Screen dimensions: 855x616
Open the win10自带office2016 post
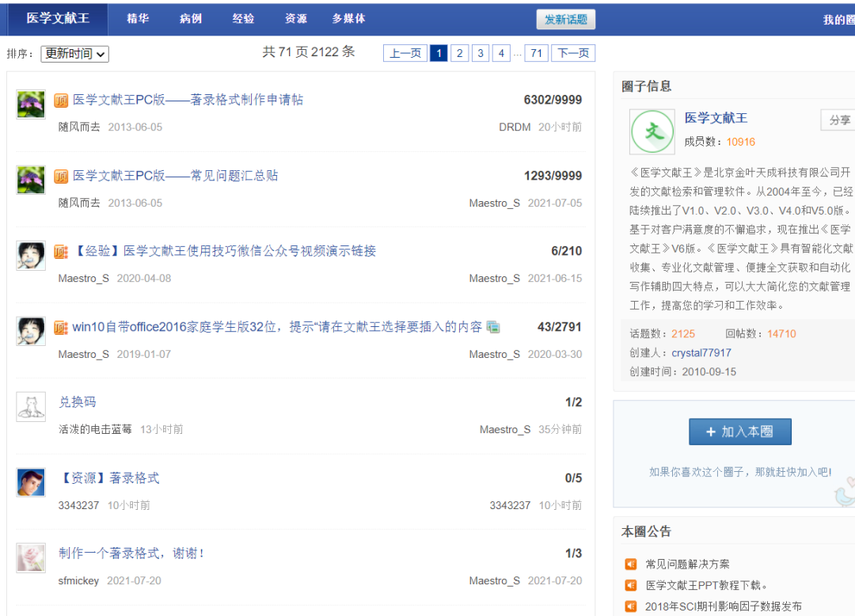[x=278, y=327]
